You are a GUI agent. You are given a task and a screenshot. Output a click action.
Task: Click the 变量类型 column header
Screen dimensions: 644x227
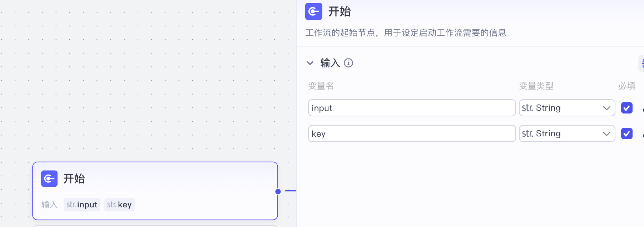point(536,86)
